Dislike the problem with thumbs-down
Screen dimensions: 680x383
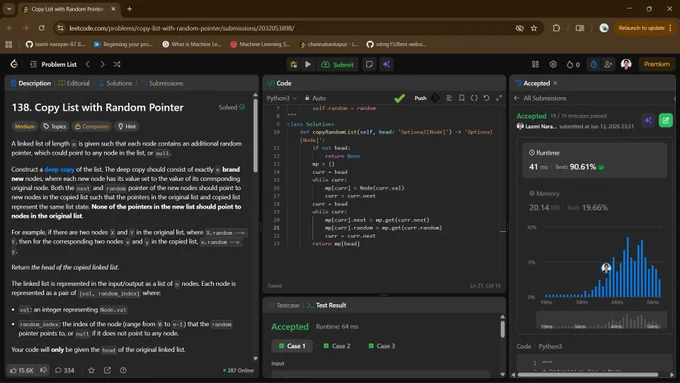pos(43,370)
